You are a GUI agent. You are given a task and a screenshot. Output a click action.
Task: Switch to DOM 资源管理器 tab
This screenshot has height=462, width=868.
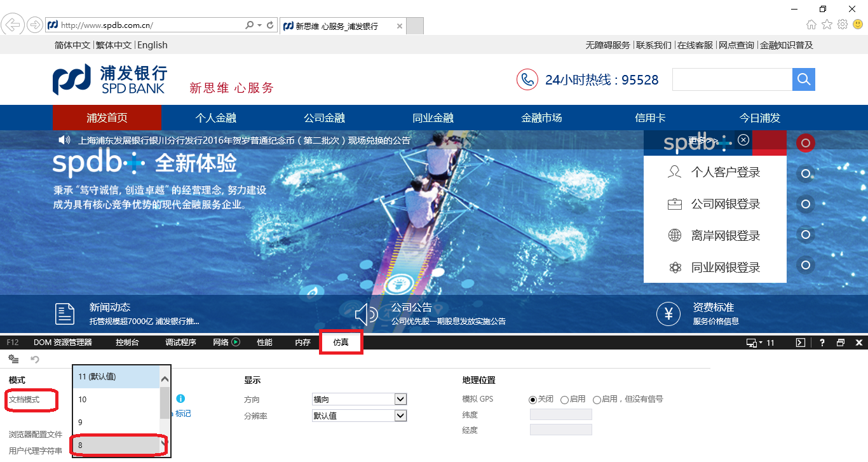pos(63,343)
